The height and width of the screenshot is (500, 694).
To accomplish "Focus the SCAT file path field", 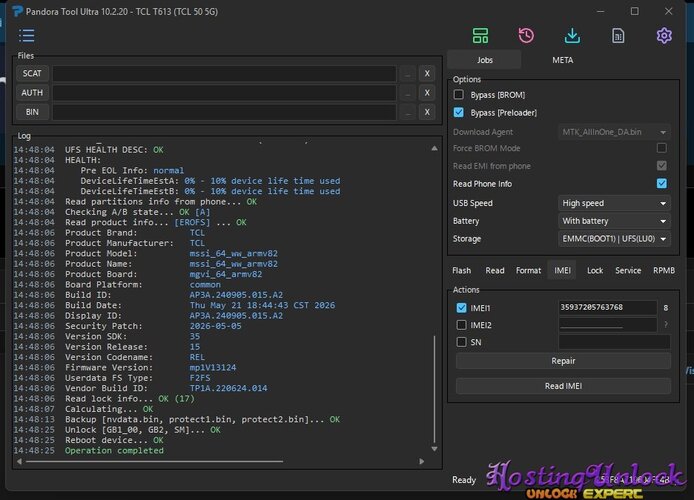I will [x=224, y=73].
